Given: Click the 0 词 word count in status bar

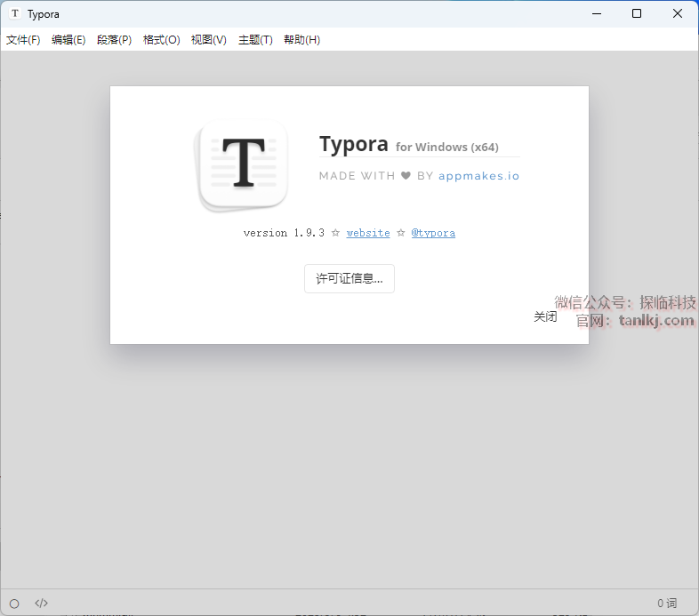Looking at the screenshot, I should click(667, 604).
